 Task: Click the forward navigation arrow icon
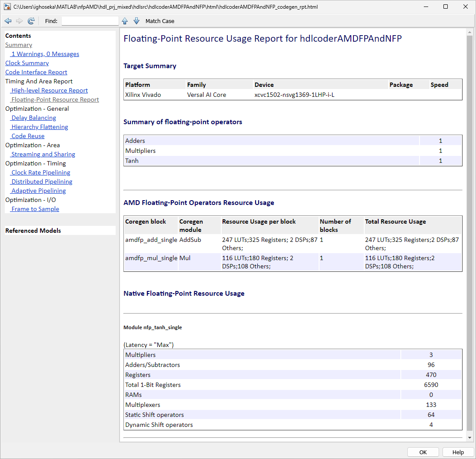click(x=19, y=21)
